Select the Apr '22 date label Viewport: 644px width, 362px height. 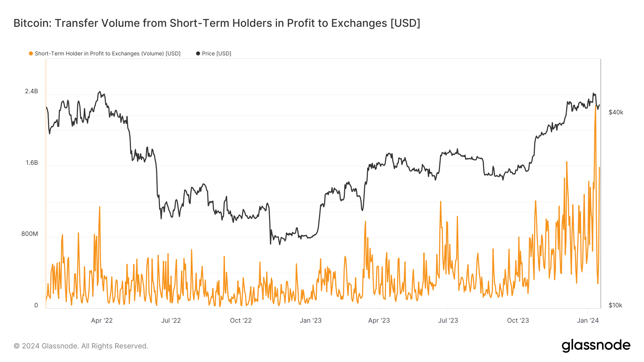coord(102,321)
